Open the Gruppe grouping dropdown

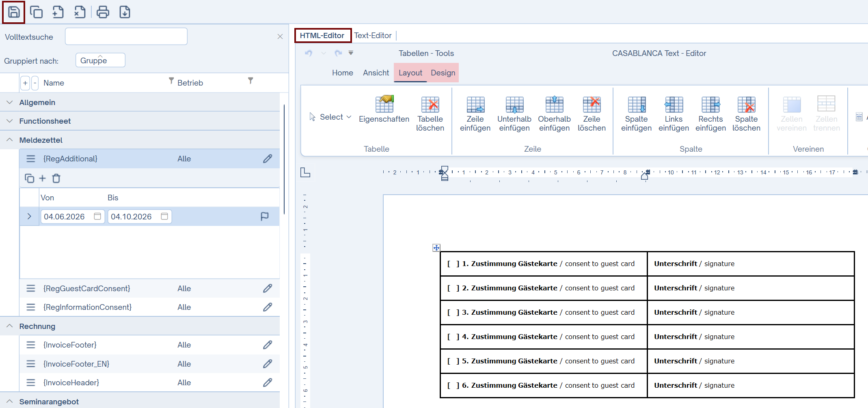pyautogui.click(x=100, y=60)
